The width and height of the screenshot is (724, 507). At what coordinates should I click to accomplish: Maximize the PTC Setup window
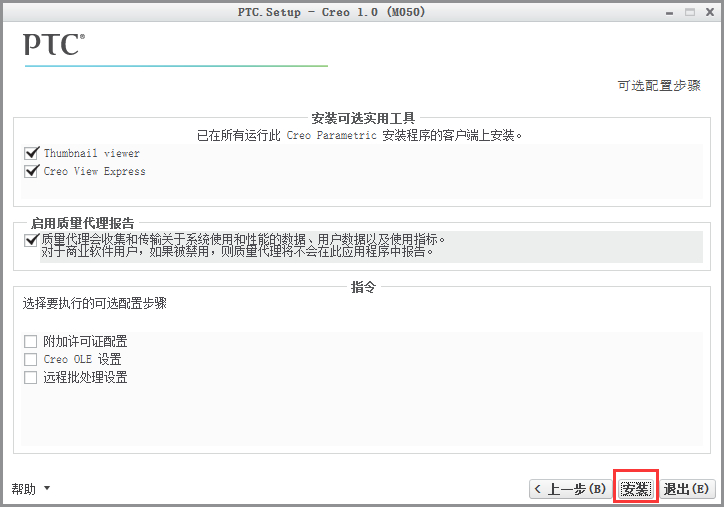(x=689, y=11)
